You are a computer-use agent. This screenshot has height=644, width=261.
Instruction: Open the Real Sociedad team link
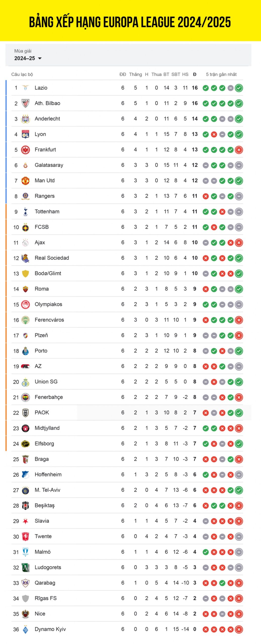click(52, 258)
